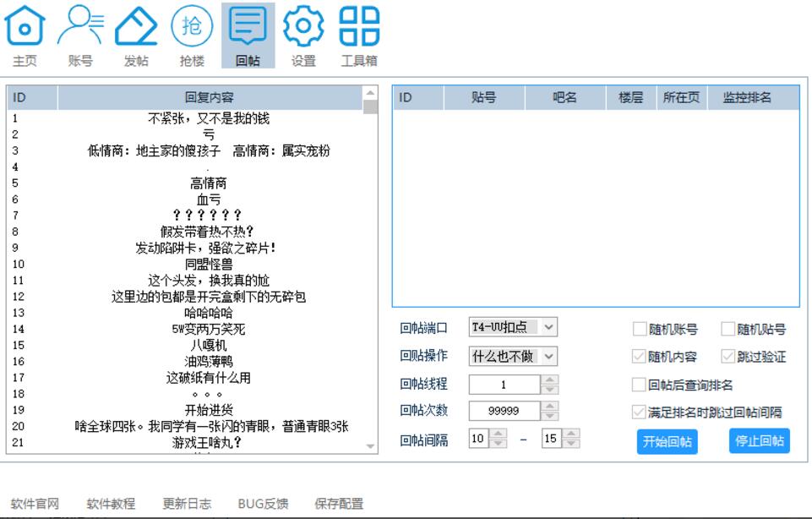812x519 pixels.
Task: Click reply list scrollbar up arrow
Action: pos(370,93)
